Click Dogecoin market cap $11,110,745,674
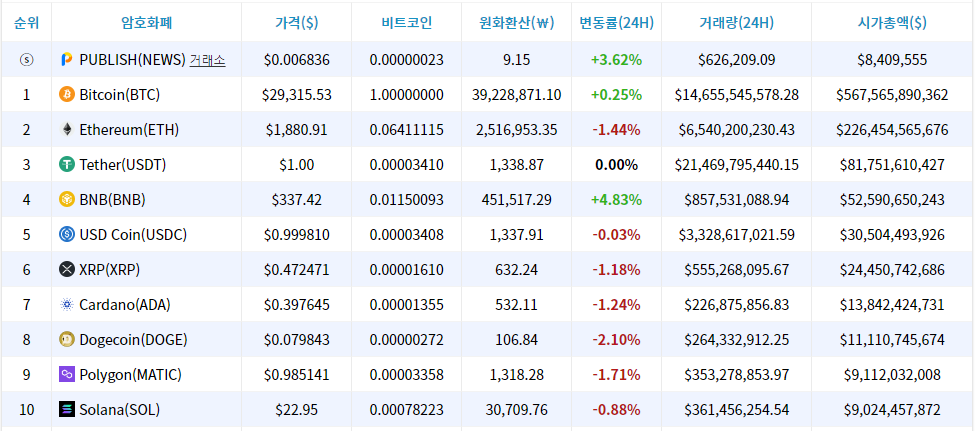This screenshot has width=977, height=431. tap(892, 339)
